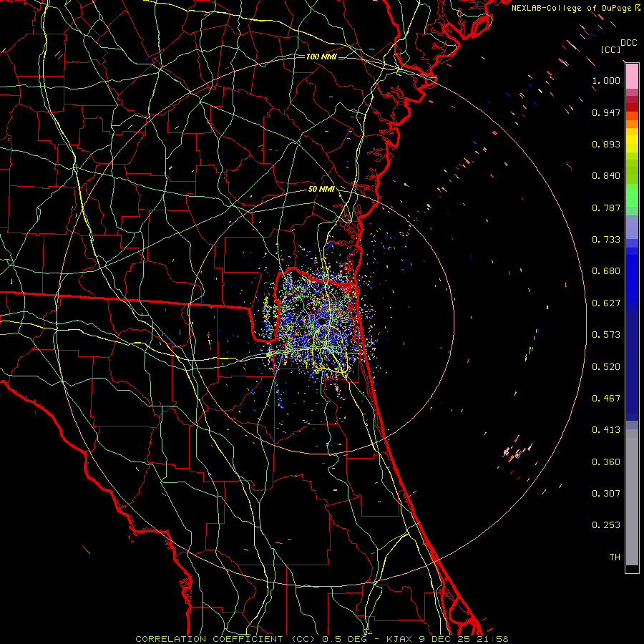The image size is (644, 644).
Task: Pick the red segment of the color bar
Action: coord(632,107)
